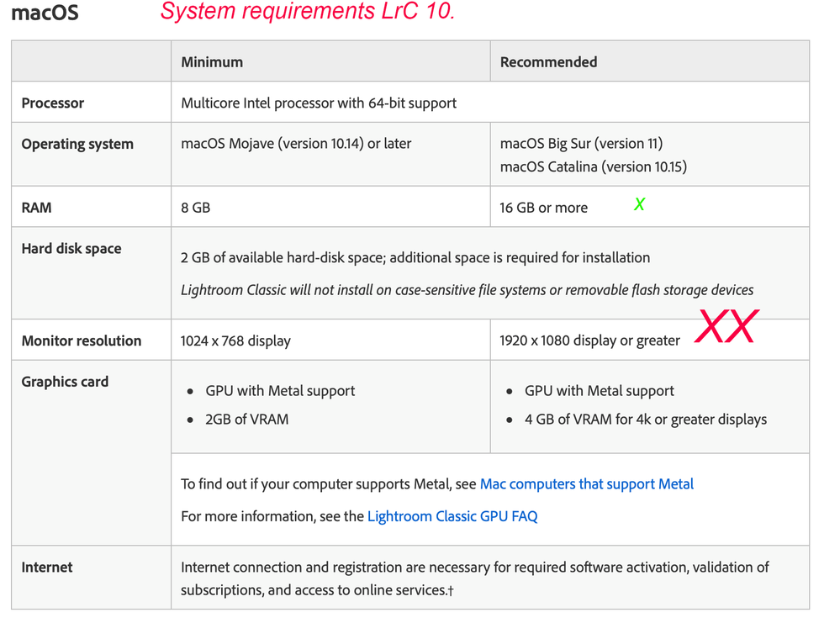This screenshot has width=840, height=623.
Task: Open the Mac computers that support Metal link
Action: [x=586, y=484]
